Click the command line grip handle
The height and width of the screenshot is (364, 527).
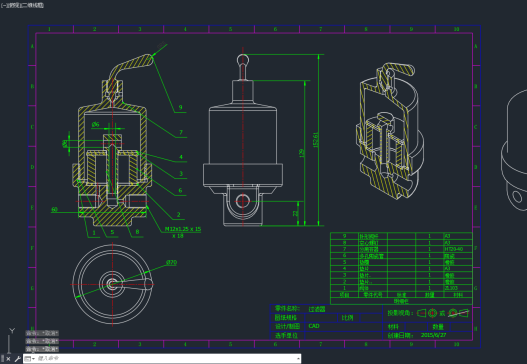[x=2, y=359]
